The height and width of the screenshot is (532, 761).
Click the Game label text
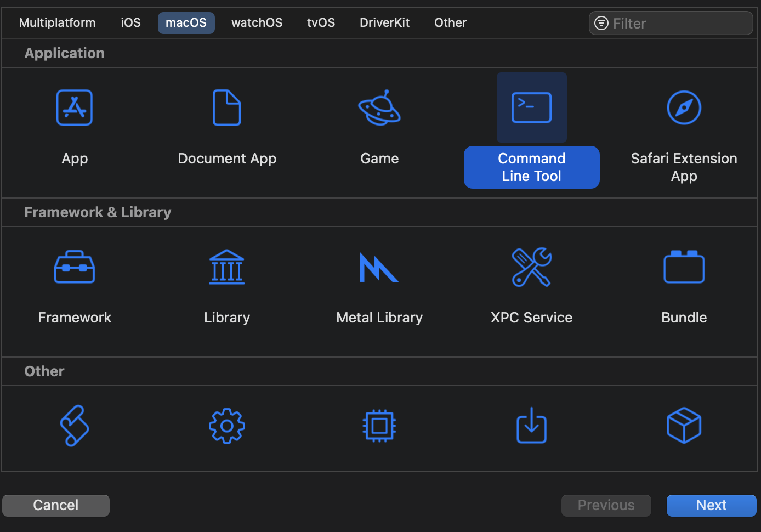(379, 159)
